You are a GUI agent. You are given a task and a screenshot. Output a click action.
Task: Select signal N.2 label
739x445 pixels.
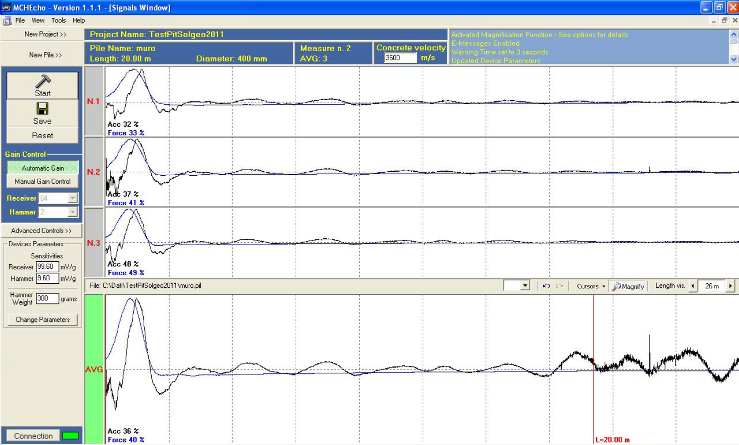(x=94, y=172)
